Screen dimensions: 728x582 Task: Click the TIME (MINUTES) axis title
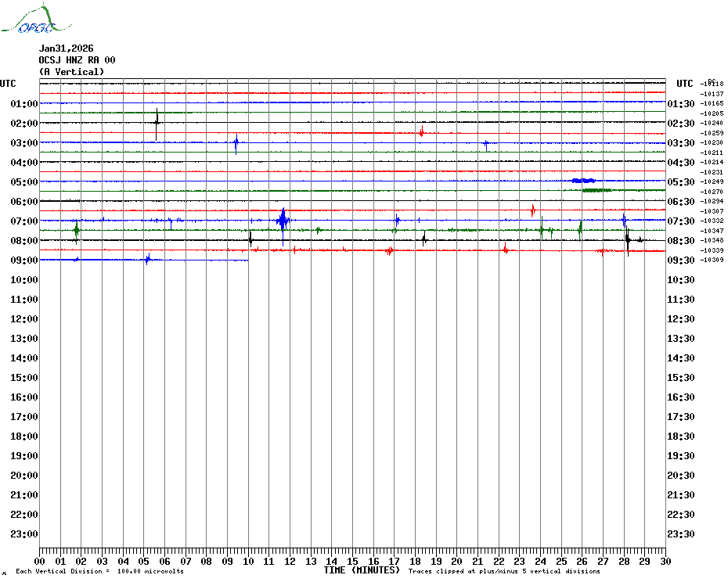pos(362,570)
